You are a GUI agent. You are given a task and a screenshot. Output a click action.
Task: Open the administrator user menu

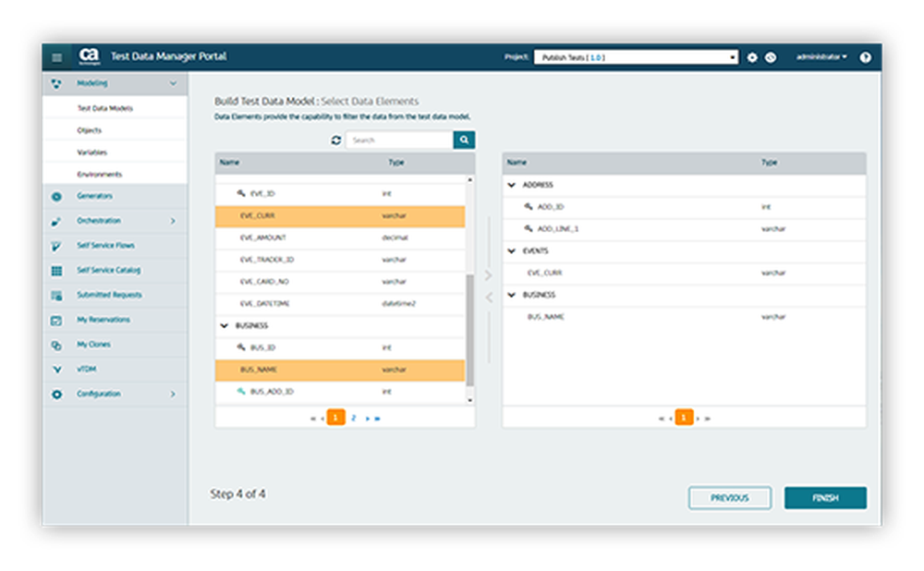click(x=821, y=57)
